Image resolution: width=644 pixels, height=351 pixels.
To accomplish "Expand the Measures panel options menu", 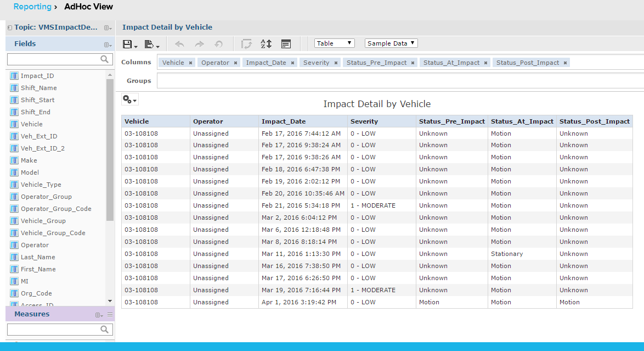I will click(x=99, y=315).
